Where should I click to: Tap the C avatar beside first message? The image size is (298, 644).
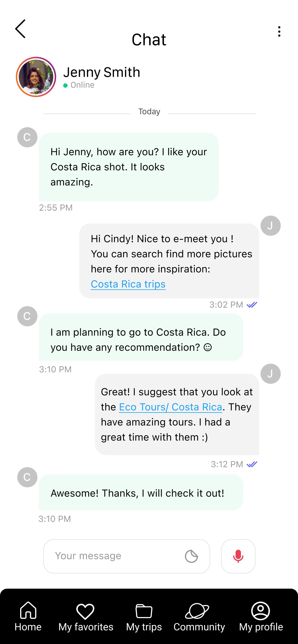(x=27, y=137)
